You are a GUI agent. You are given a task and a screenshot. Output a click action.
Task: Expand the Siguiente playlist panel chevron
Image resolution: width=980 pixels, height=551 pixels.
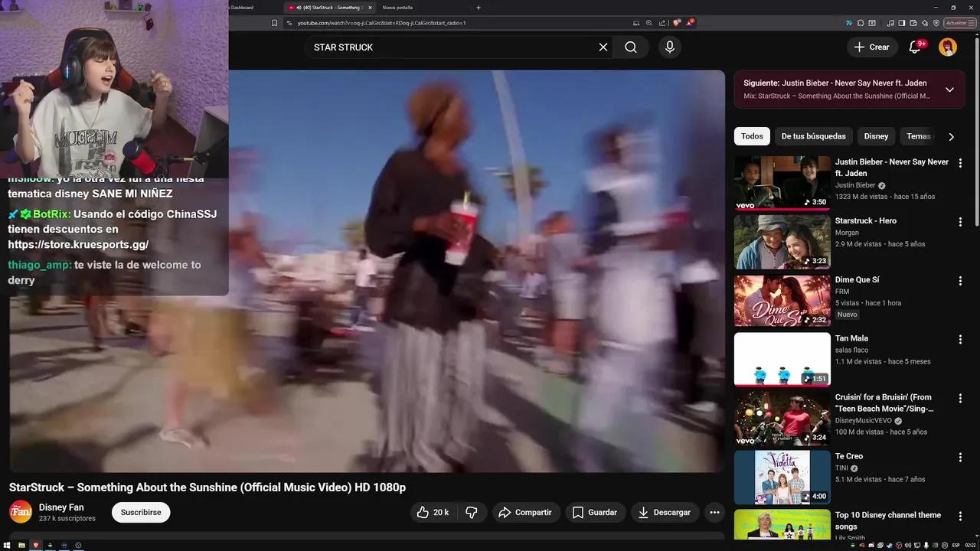949,90
